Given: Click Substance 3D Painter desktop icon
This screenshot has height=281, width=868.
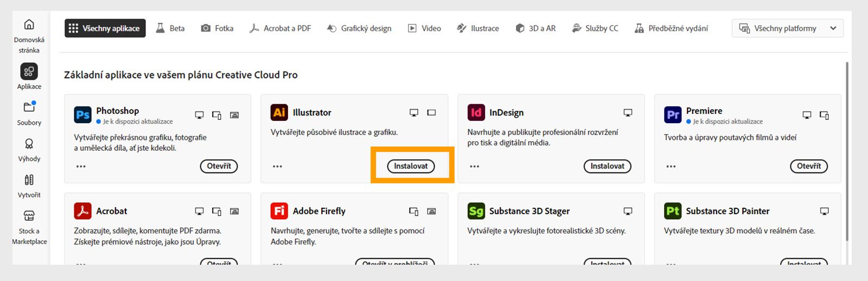Looking at the screenshot, I should (x=824, y=211).
